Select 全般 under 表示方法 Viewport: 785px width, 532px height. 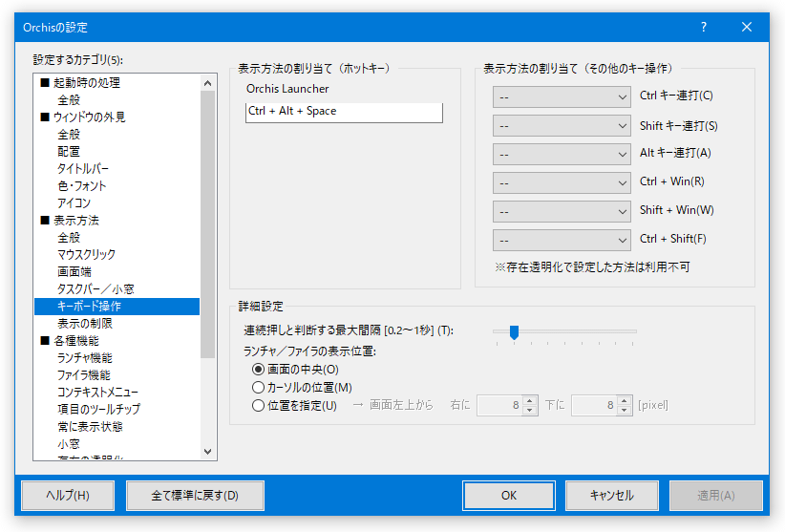(69, 238)
